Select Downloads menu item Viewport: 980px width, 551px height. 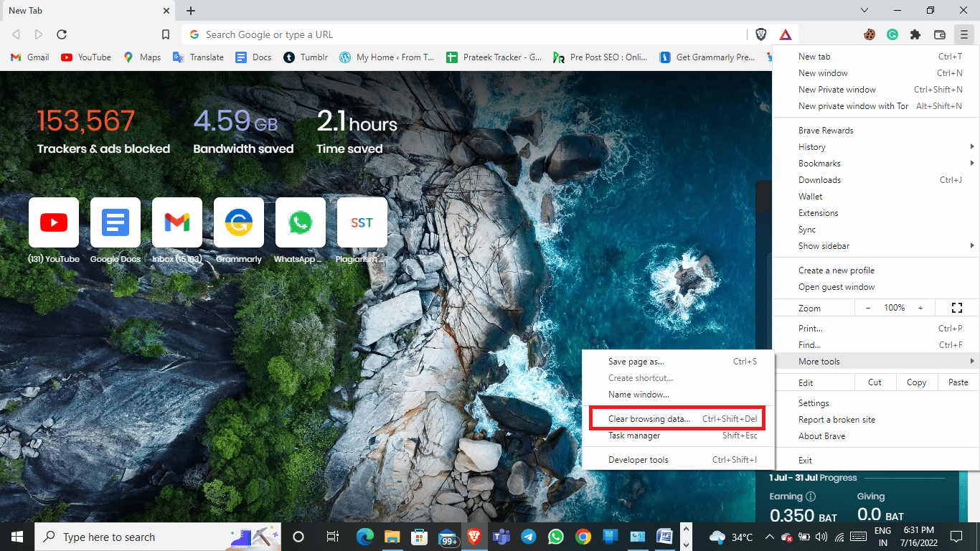(x=876, y=180)
